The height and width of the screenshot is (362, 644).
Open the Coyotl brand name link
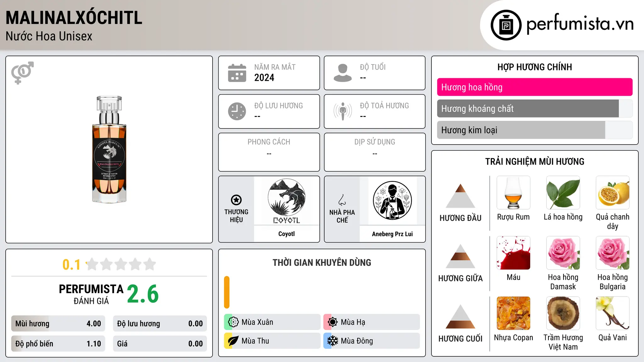286,234
